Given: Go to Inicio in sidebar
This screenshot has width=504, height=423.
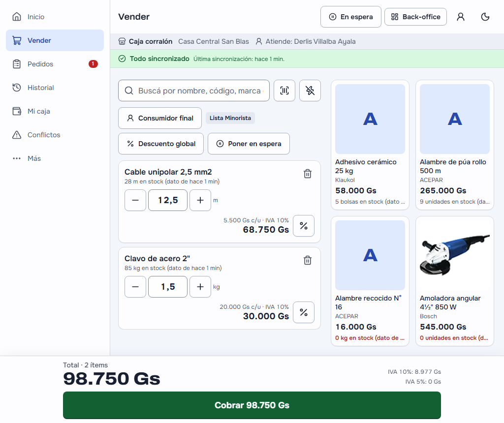Looking at the screenshot, I should coord(55,17).
